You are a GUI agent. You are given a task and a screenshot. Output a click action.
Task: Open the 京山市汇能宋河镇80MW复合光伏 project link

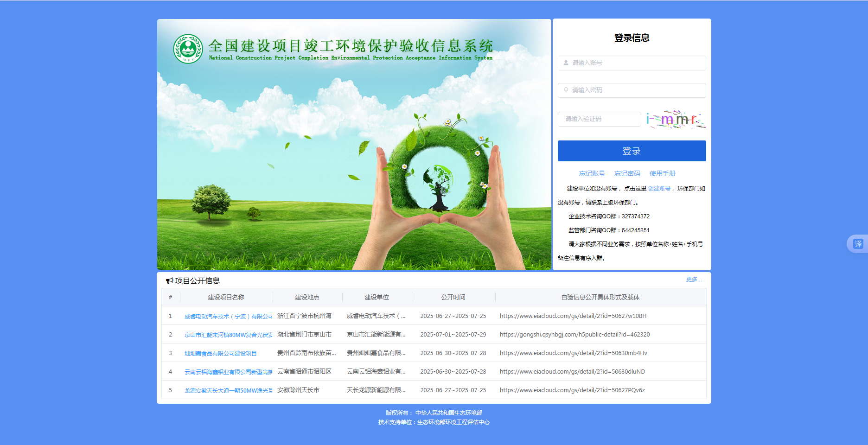tap(229, 334)
